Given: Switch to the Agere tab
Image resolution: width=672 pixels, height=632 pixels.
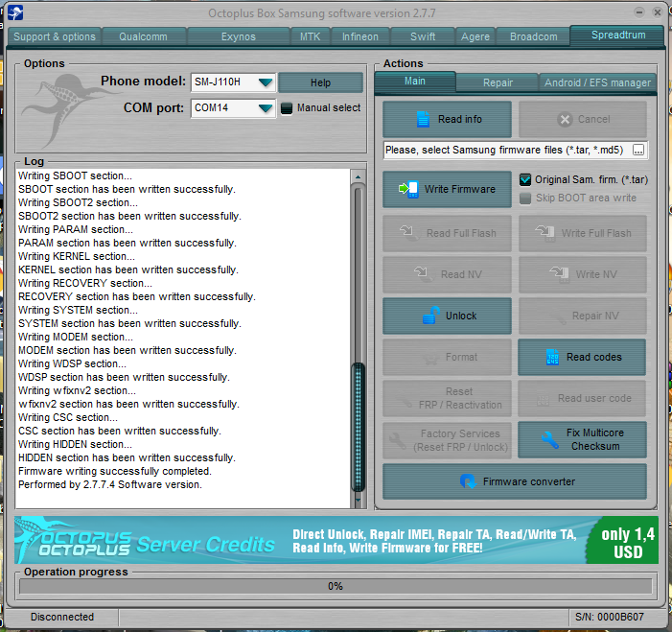Looking at the screenshot, I should (475, 36).
